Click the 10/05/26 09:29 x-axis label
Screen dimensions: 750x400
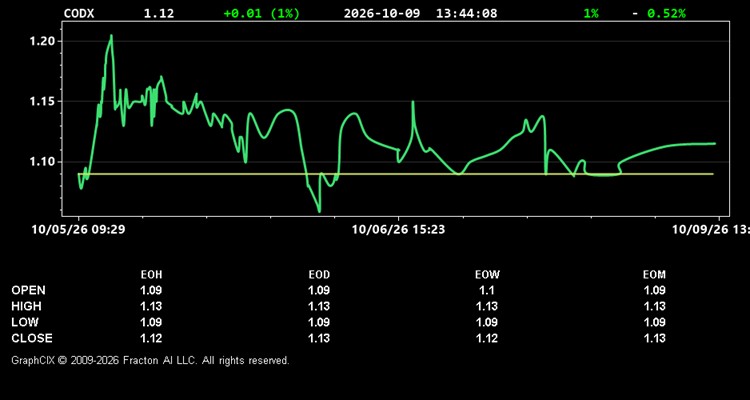78,230
